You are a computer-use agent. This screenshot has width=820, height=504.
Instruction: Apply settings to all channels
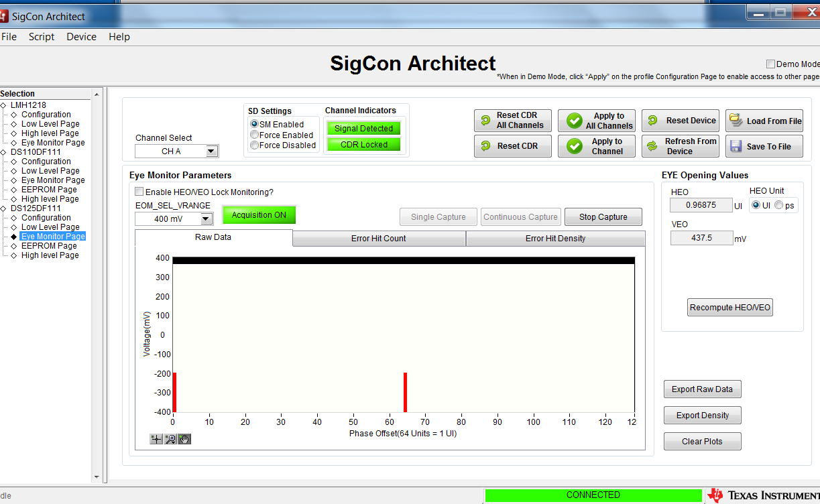[597, 121]
